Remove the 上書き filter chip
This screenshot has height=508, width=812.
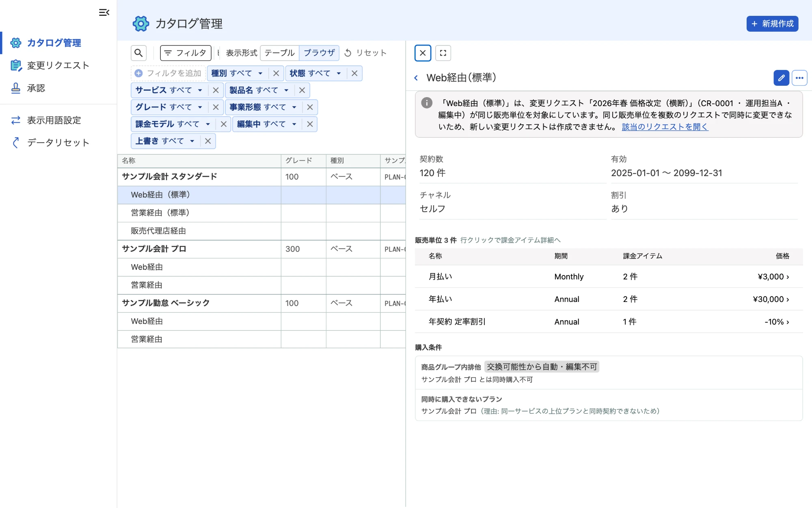click(x=208, y=141)
